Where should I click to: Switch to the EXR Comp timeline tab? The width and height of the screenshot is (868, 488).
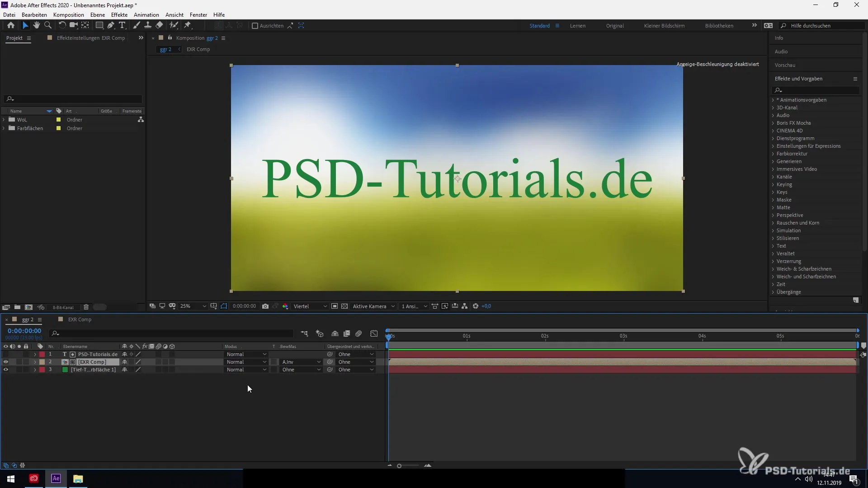(x=80, y=319)
